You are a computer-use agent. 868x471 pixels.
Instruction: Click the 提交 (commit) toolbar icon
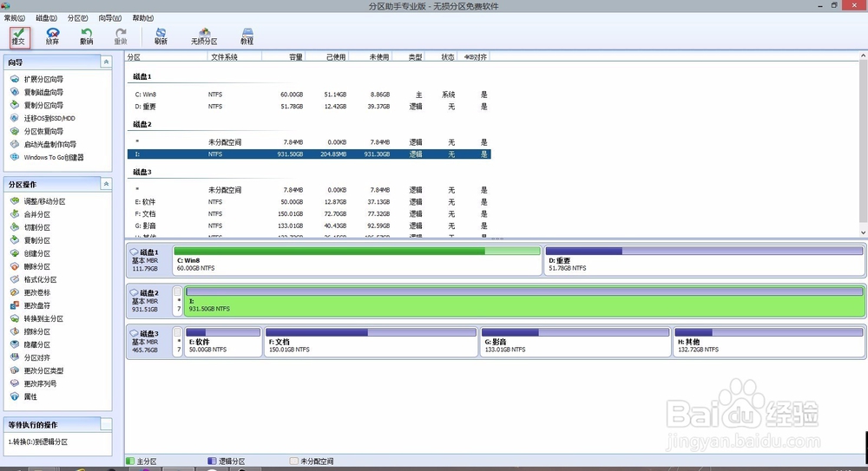pyautogui.click(x=19, y=36)
